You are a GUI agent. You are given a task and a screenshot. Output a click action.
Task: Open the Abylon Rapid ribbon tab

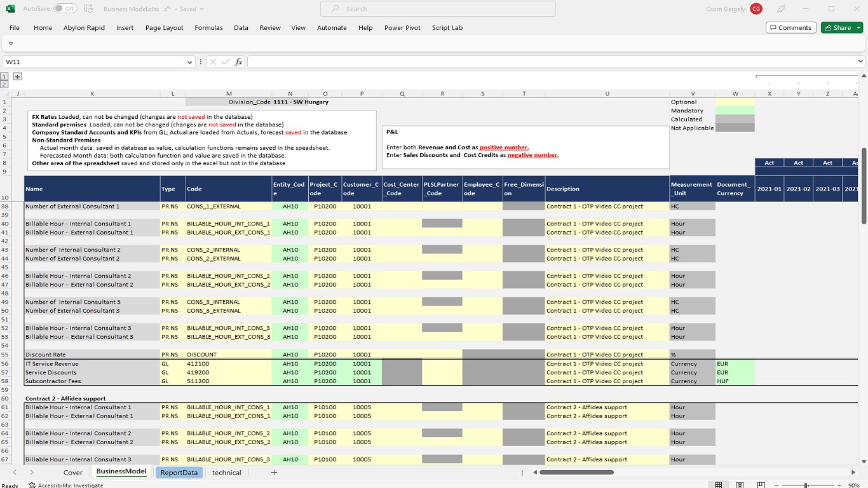(x=84, y=27)
